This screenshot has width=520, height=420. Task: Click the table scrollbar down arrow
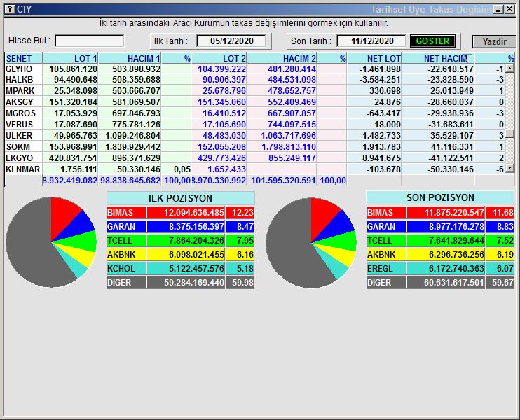(509, 168)
